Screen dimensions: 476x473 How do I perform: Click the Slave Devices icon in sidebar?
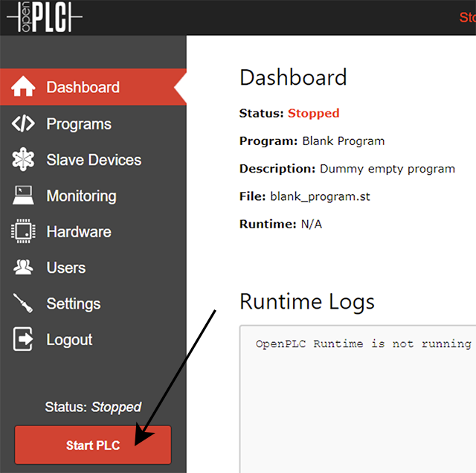click(23, 160)
